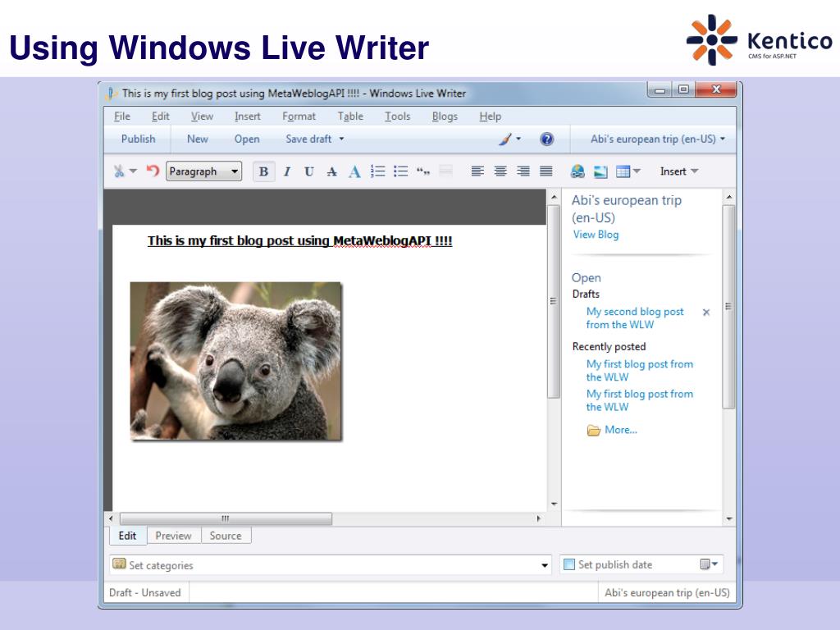This screenshot has height=630, width=840.
Task: Open the File menu
Action: (x=122, y=116)
